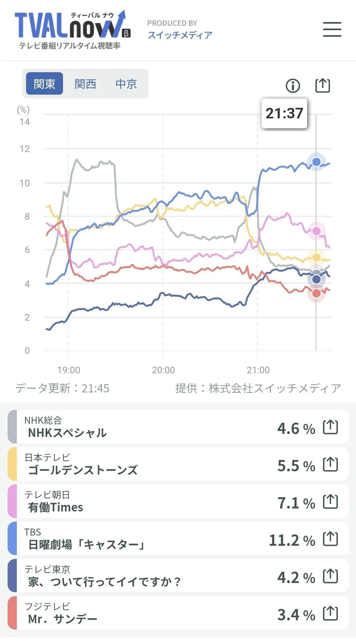Click the 21:37 time tooltip
Screen dimensions: 356x644
(284, 113)
